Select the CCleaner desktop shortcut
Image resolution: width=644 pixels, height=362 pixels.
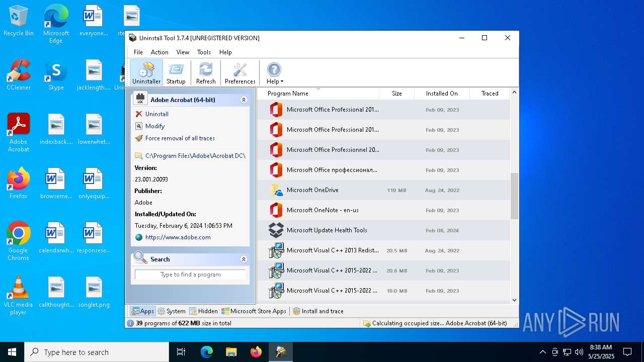tap(19, 75)
